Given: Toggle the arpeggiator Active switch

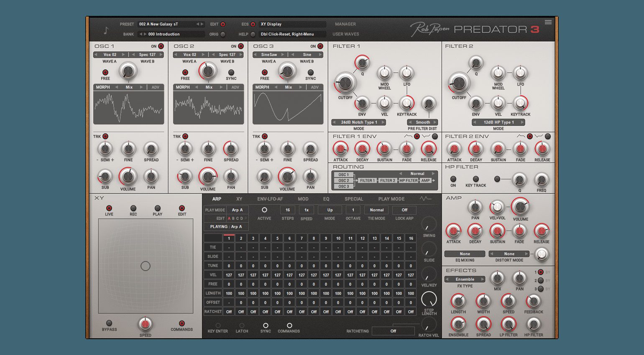Looking at the screenshot, I should pyautogui.click(x=264, y=210).
